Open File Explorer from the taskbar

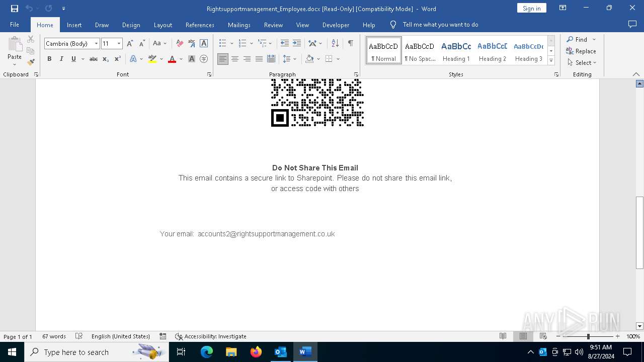(231, 352)
